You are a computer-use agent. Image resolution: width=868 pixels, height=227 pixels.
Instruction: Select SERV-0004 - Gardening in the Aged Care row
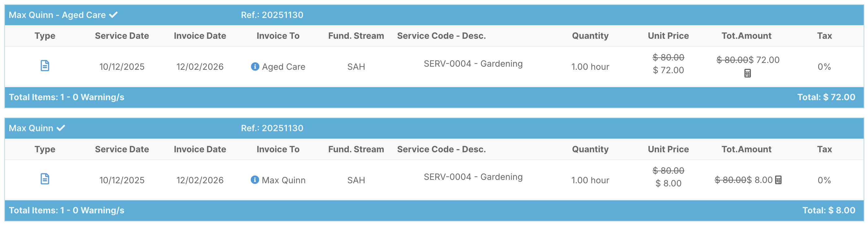pos(473,64)
